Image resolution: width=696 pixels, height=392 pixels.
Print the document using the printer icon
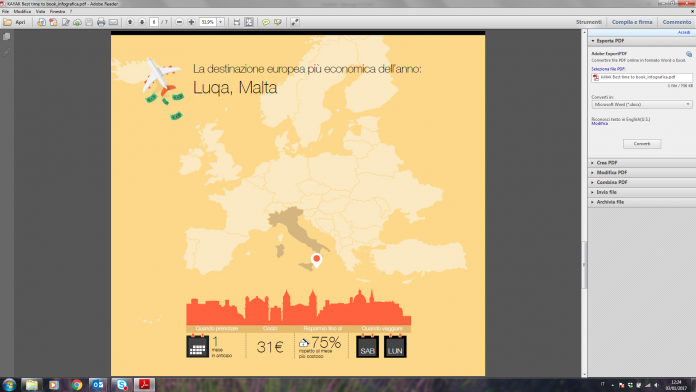click(x=101, y=22)
